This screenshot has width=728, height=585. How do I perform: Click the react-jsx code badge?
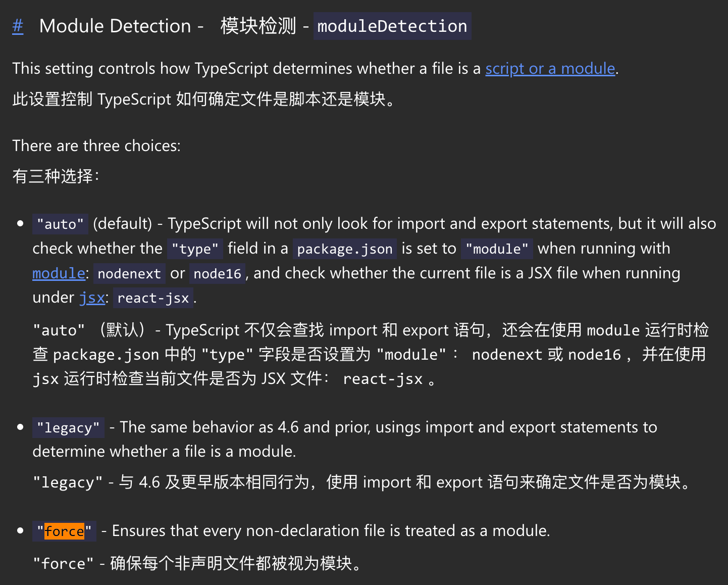153,298
